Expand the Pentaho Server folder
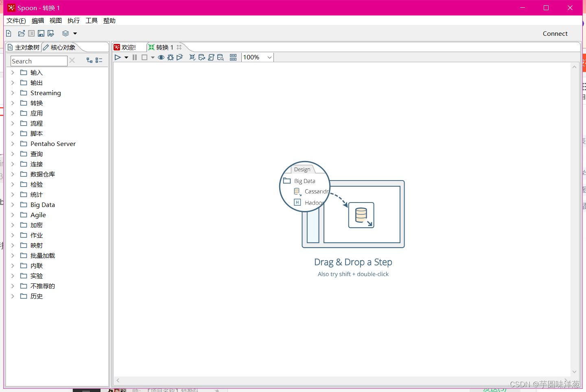Viewport: 586px width, 392px height. pyautogui.click(x=13, y=144)
